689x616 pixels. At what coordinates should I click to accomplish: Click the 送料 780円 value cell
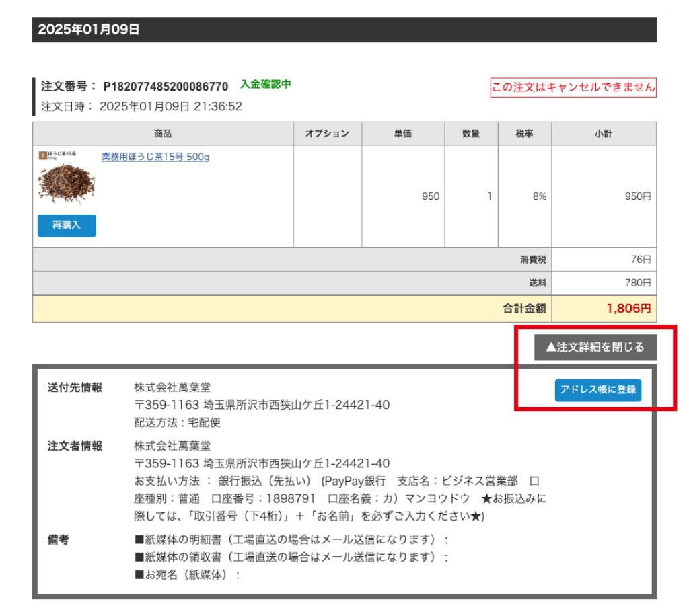click(x=604, y=282)
